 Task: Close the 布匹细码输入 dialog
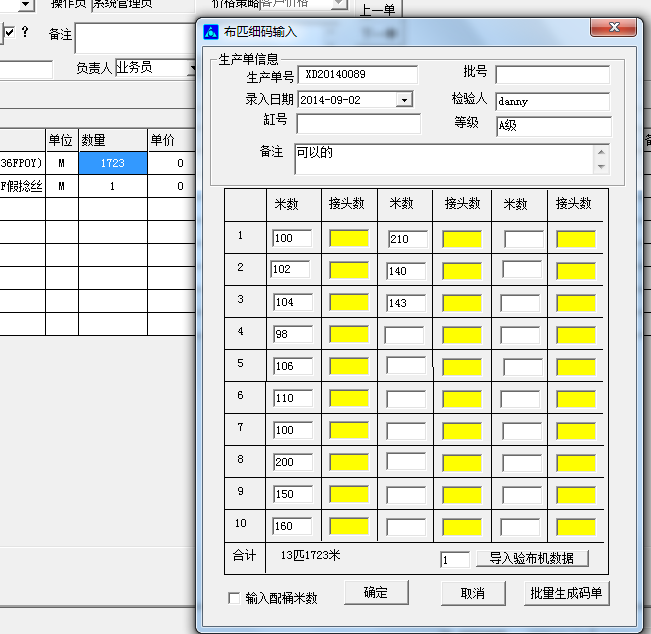pos(613,27)
